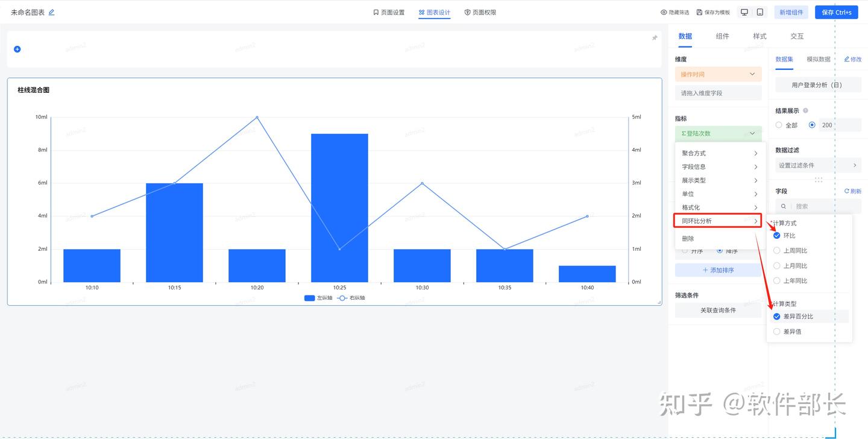Screen dimensions: 868x439
Task: Select the 差异值 radio option
Action: coord(776,332)
